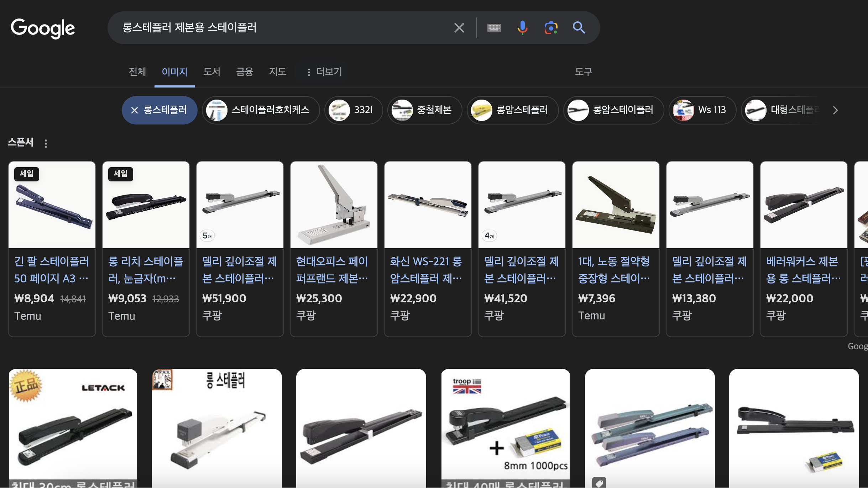Start voice search with microphone icon

522,28
